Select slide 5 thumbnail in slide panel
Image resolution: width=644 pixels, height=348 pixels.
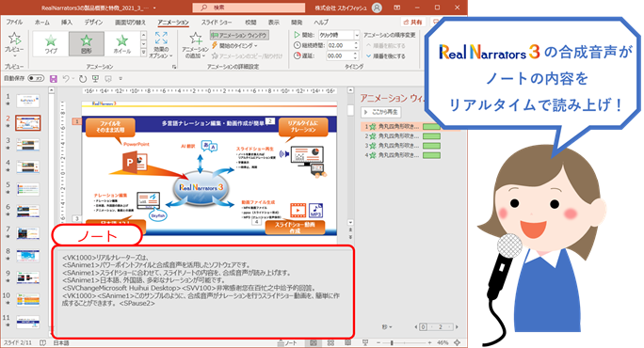pyautogui.click(x=28, y=189)
